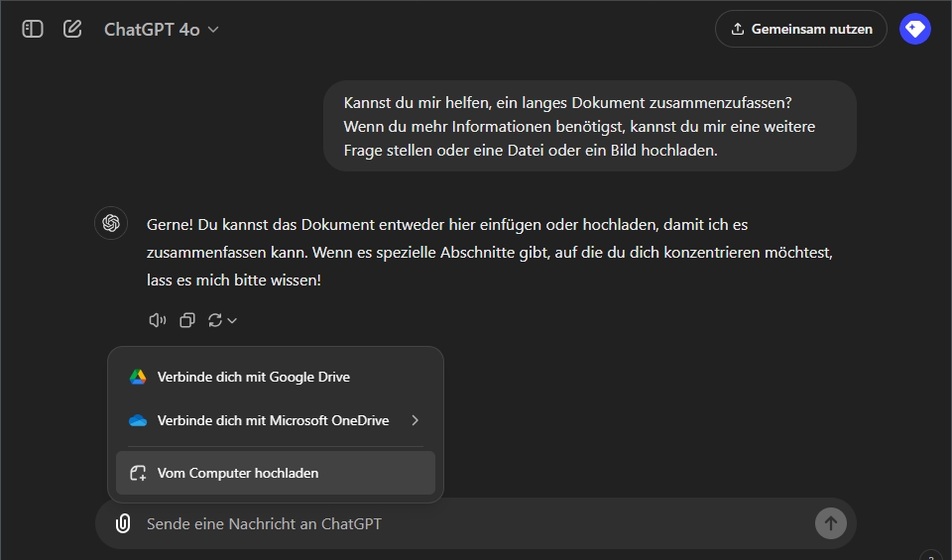Open the profile avatar menu

[x=914, y=29]
